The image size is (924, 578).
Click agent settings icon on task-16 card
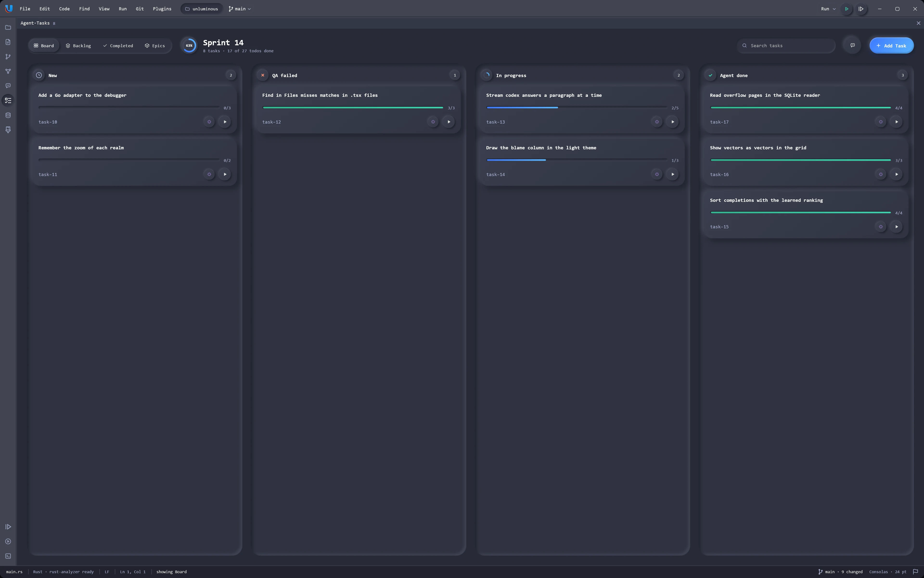point(880,174)
